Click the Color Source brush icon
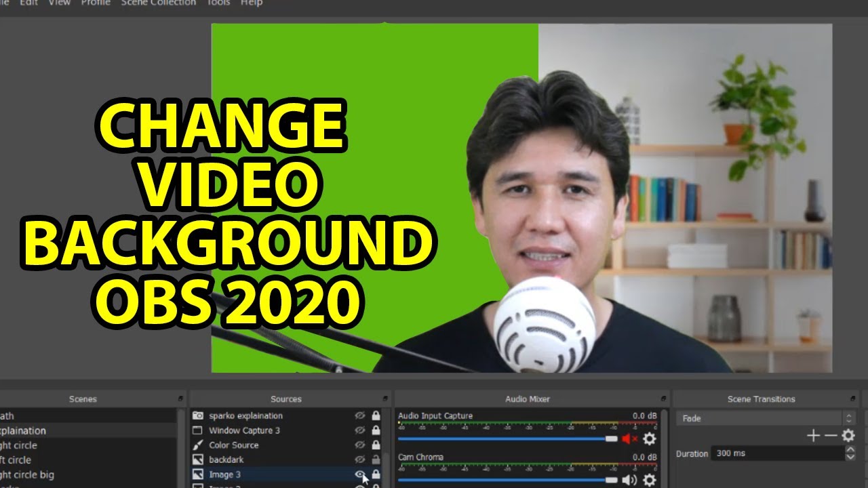The height and width of the screenshot is (488, 868). tap(198, 445)
